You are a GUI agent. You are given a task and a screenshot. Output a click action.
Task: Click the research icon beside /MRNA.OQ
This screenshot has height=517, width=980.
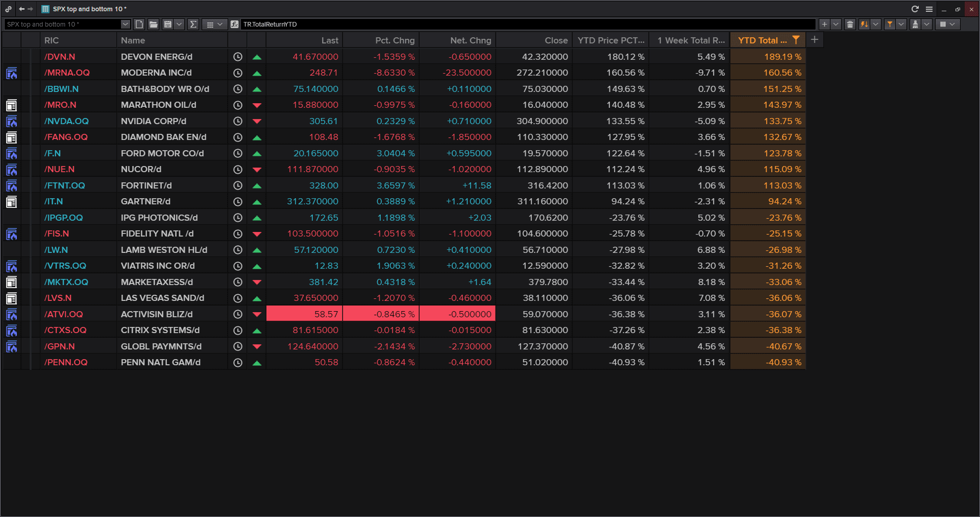click(11, 73)
